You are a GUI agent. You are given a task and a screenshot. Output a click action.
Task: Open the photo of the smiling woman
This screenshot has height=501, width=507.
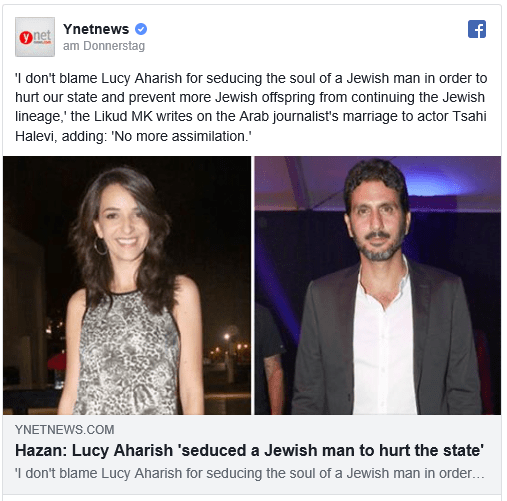[127, 285]
